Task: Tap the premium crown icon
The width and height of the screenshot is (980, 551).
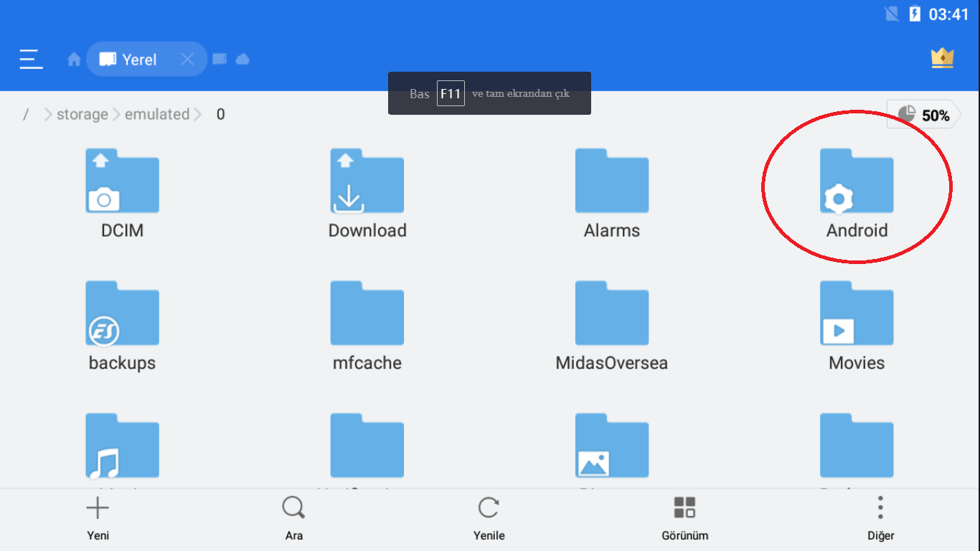Action: 942,58
